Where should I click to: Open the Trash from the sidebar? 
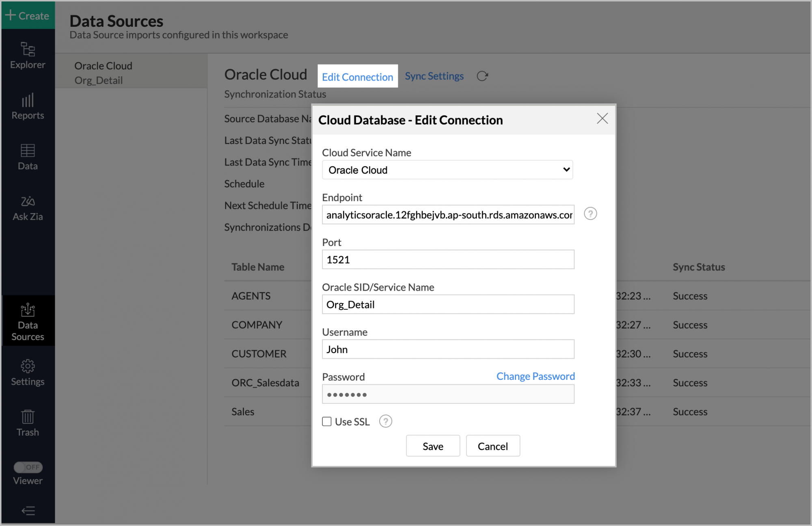[27, 422]
